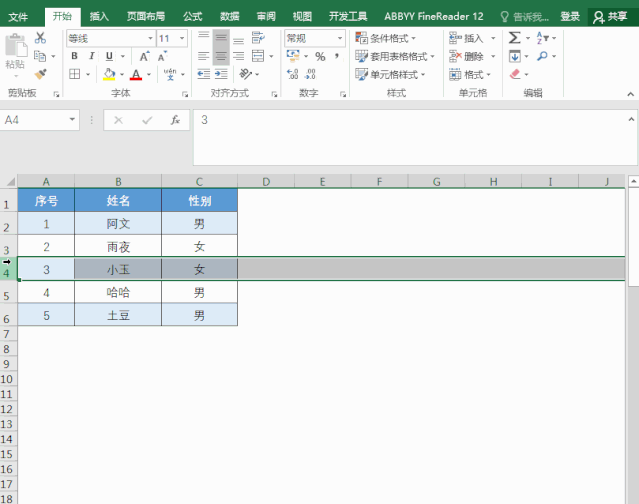Toggle Bold formatting
Screen dimensions: 639x504
tap(74, 56)
